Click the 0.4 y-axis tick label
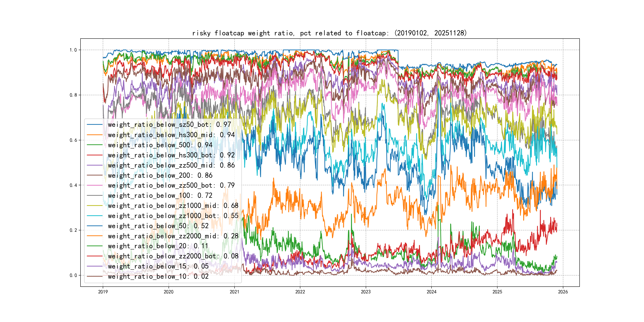This screenshot has width=644, height=322. [x=73, y=185]
